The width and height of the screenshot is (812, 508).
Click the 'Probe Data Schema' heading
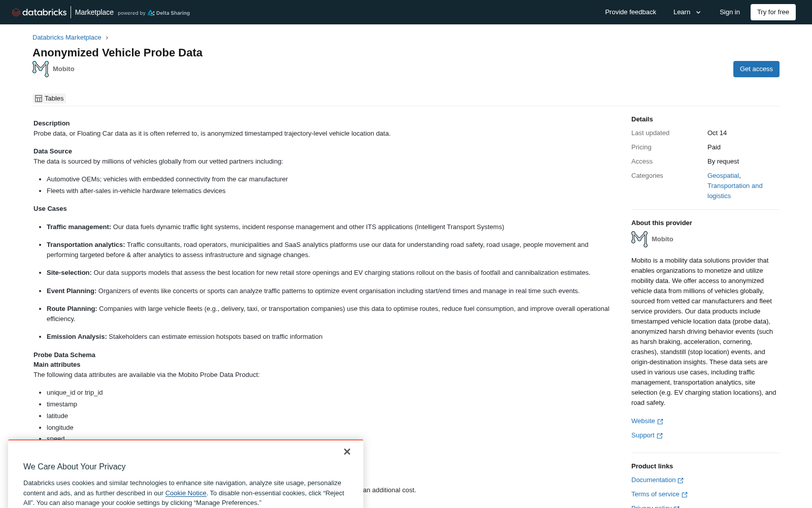pos(64,355)
